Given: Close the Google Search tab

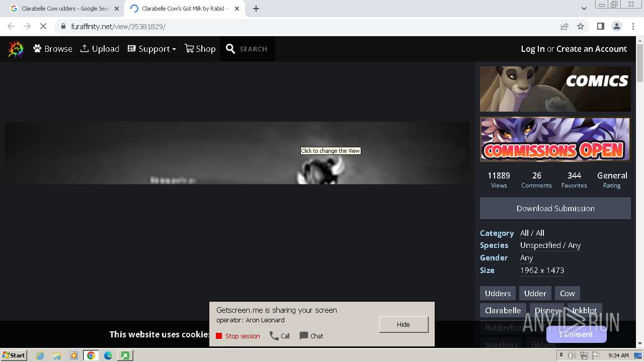Looking at the screenshot, I should pyautogui.click(x=117, y=9).
